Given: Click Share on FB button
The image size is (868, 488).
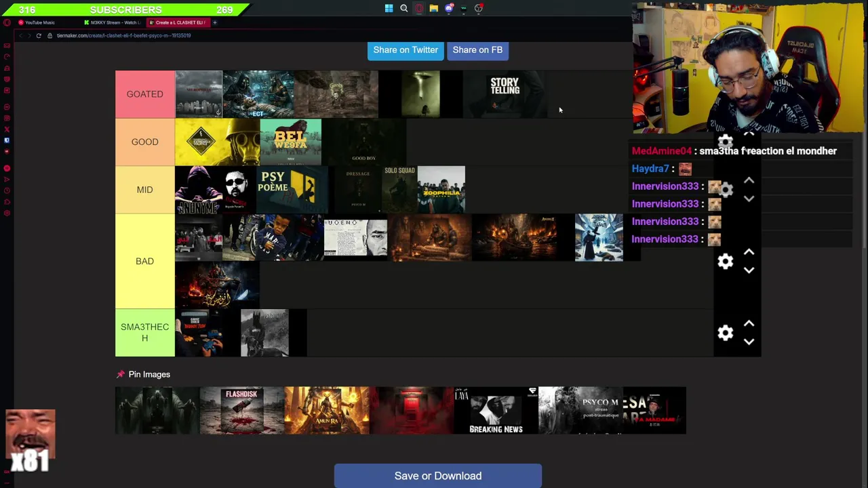Looking at the screenshot, I should click(477, 50).
